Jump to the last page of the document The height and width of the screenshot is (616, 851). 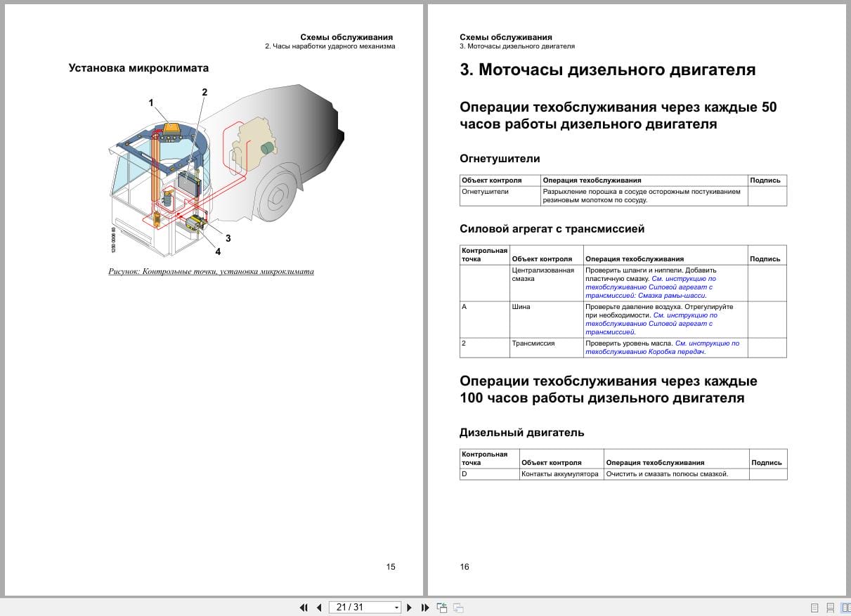tap(424, 607)
